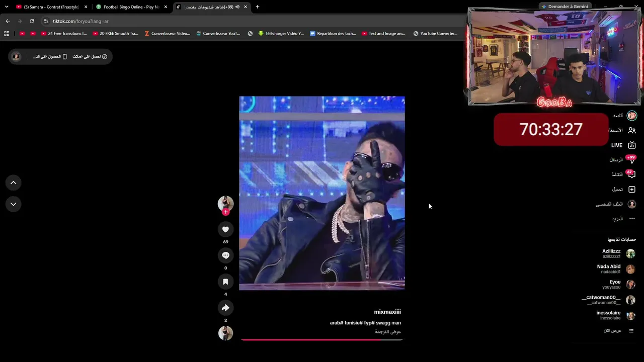Seek in the red video progress bar
Image resolution: width=644 pixels, height=362 pixels.
pyautogui.click(x=322, y=340)
